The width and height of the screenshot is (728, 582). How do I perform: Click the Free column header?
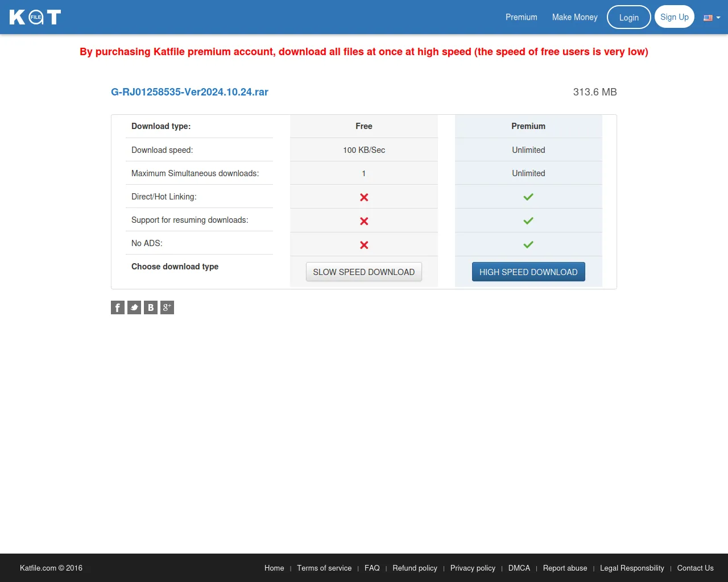(x=364, y=126)
